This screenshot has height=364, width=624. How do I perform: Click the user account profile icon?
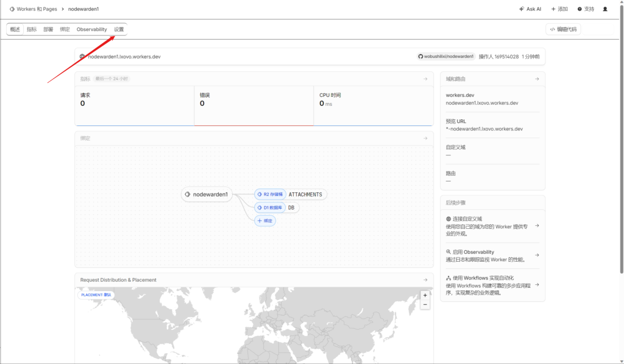click(605, 9)
